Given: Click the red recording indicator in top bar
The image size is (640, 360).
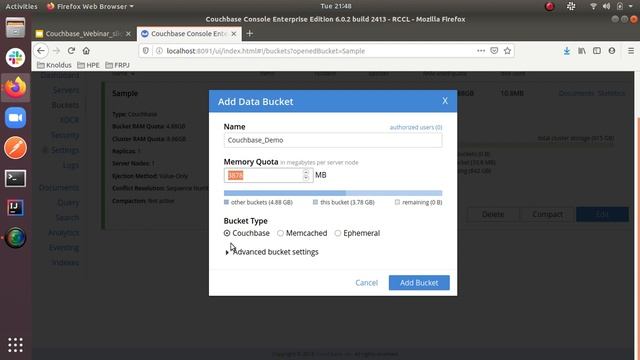Looking at the screenshot, I should click(x=550, y=6).
